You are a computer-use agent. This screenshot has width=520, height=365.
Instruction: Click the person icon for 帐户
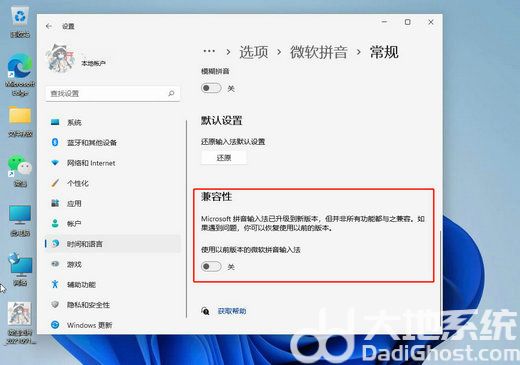[55, 223]
